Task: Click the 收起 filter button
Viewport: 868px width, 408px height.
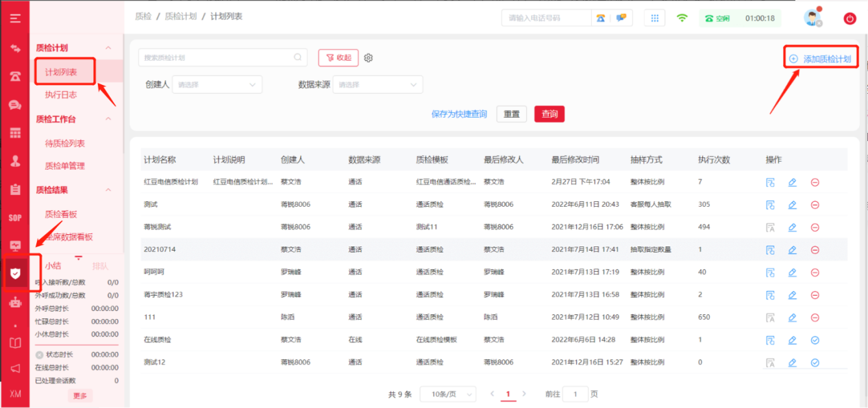Action: coord(338,58)
